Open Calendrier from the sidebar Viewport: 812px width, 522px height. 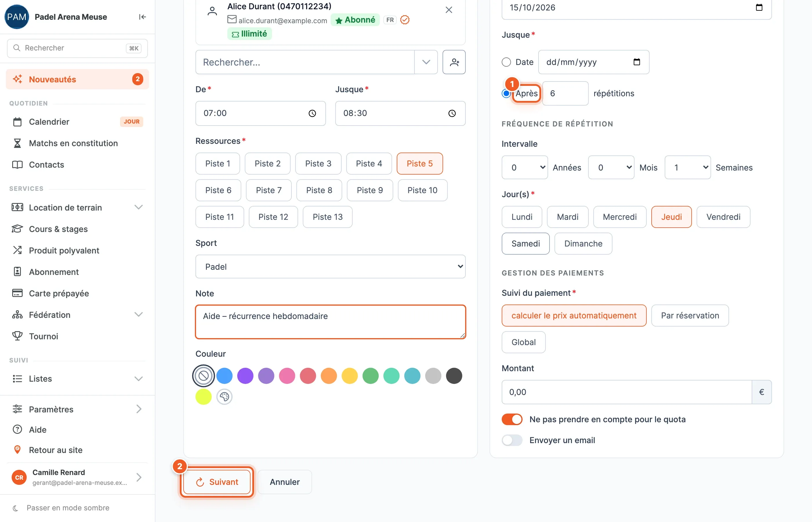click(x=78, y=122)
